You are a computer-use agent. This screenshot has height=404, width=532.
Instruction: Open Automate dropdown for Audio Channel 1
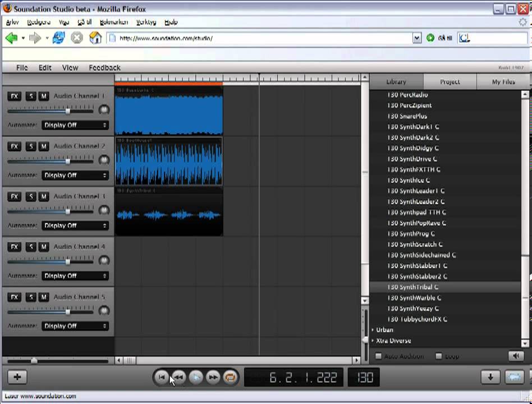[75, 125]
